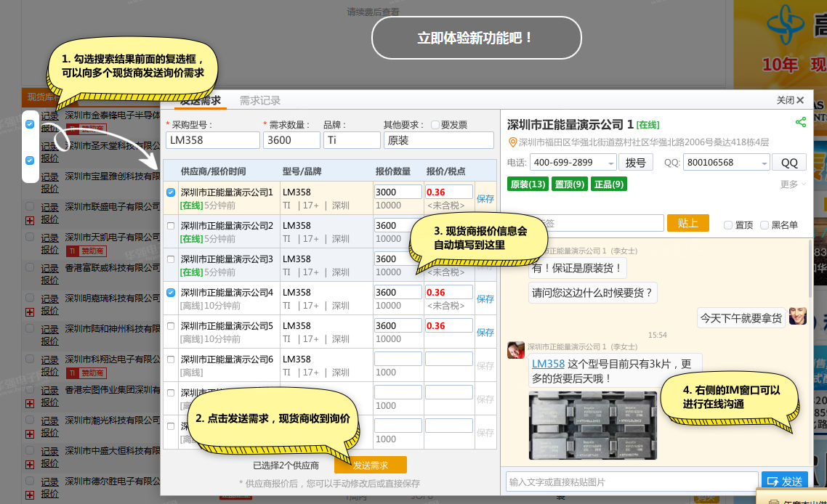Click the red TI badge under 深圳市科翔达电子有限公司
The width and height of the screenshot is (827, 504).
point(71,372)
